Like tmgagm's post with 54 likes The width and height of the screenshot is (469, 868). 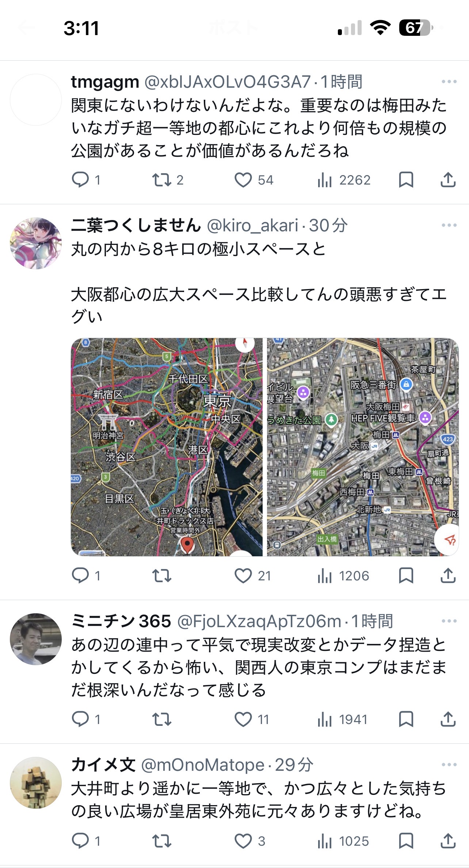[x=243, y=180]
